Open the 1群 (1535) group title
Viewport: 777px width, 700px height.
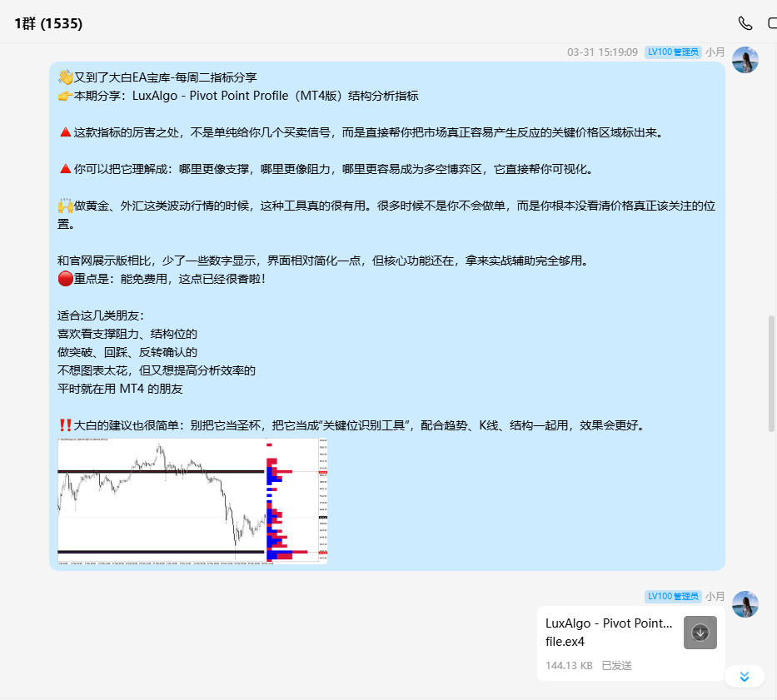(x=48, y=23)
